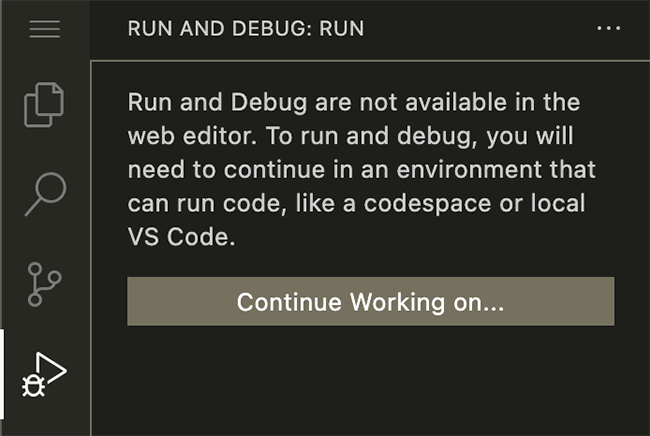This screenshot has height=436, width=650.
Task: Switch to the Search panel in sidebar
Action: pyautogui.click(x=45, y=194)
